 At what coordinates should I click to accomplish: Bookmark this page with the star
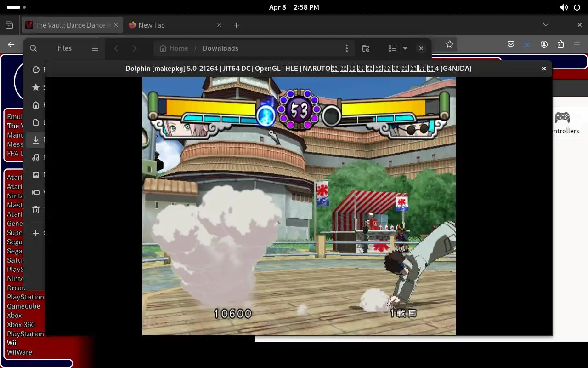450,45
